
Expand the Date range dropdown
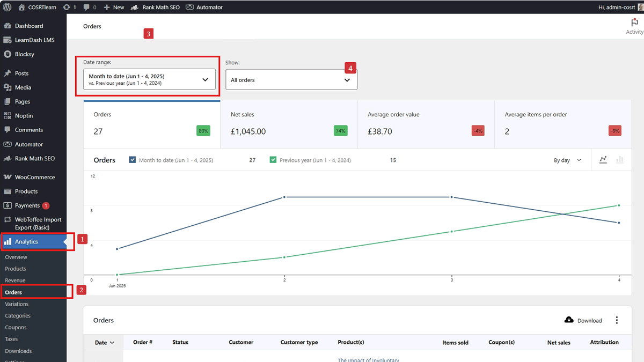pos(149,79)
